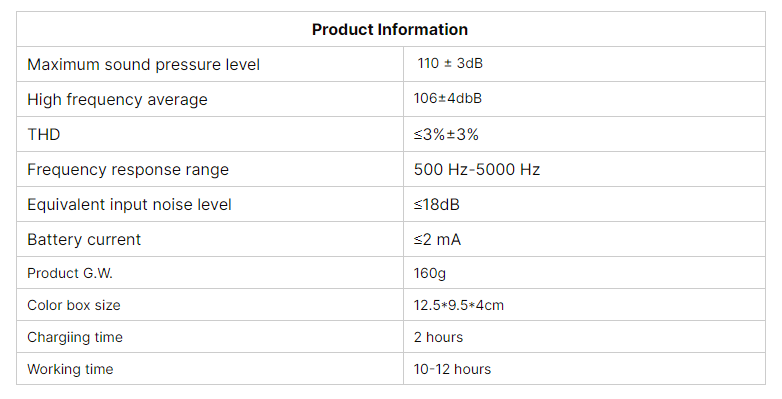Select the Maximum sound pressure level label

coord(144,65)
